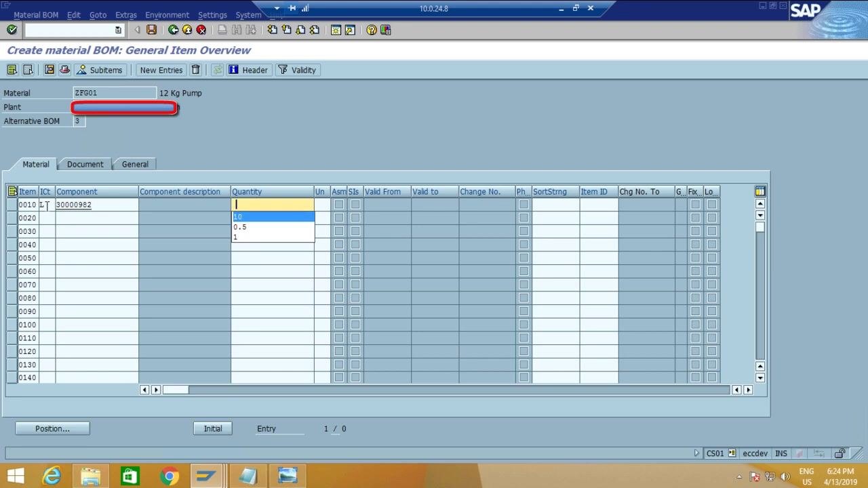Viewport: 868px width, 488px height.
Task: Click the Save floppy disk icon
Action: point(152,30)
